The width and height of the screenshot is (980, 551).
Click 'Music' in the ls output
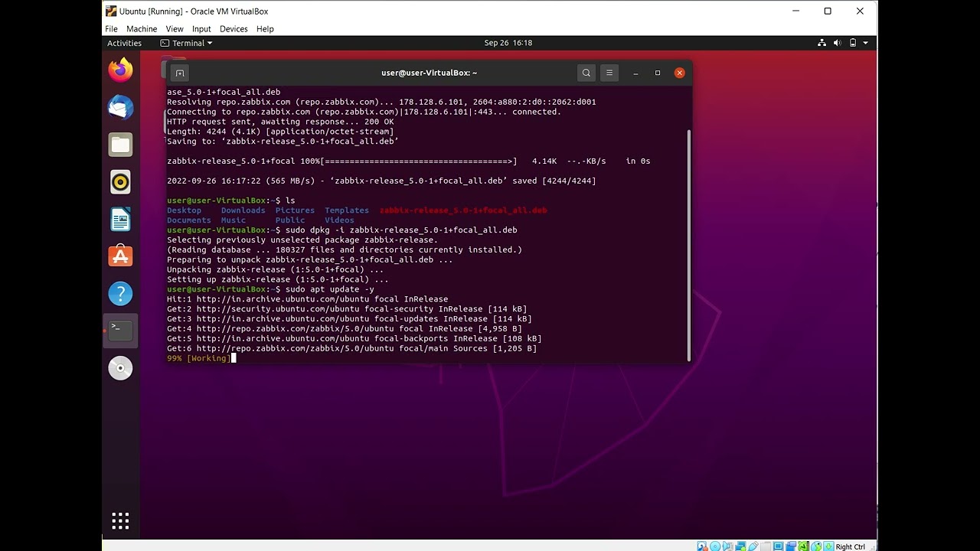pos(234,220)
